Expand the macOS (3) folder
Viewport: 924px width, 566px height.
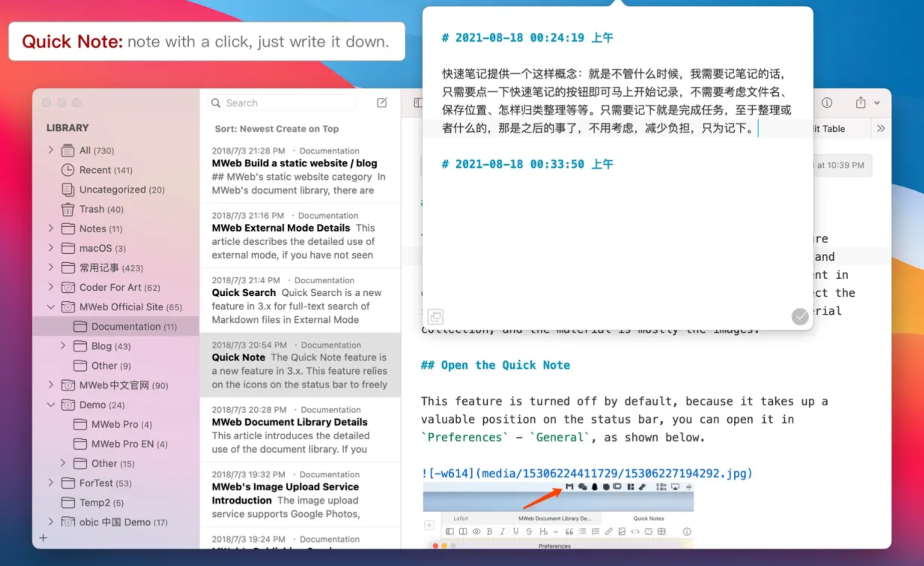coord(50,248)
